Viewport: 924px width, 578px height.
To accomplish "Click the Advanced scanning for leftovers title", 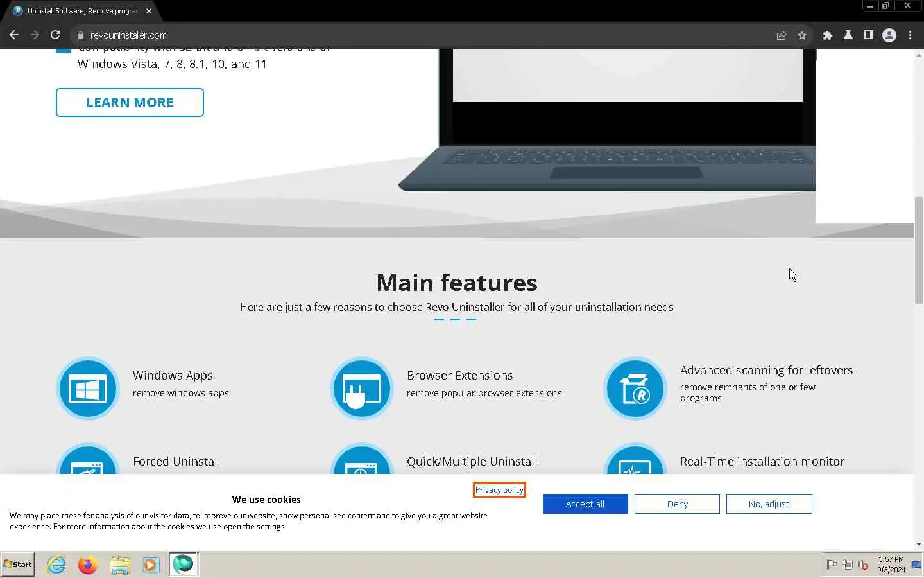I will coord(766,371).
